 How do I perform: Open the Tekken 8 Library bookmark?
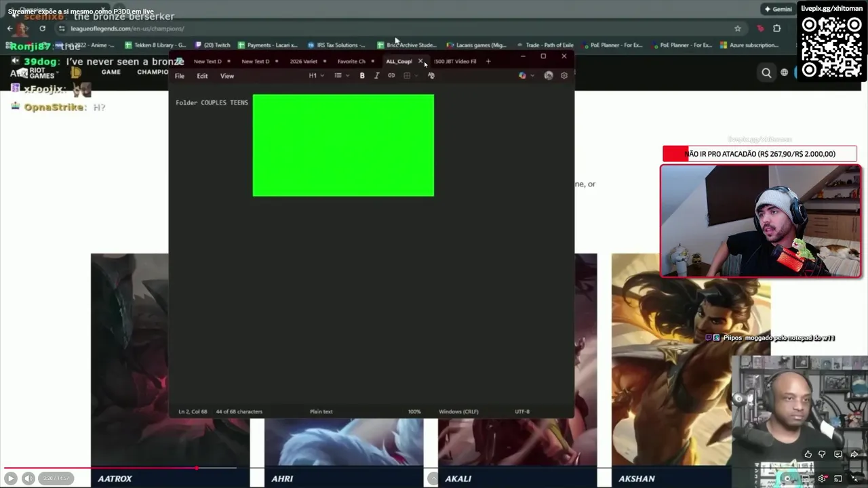point(156,45)
